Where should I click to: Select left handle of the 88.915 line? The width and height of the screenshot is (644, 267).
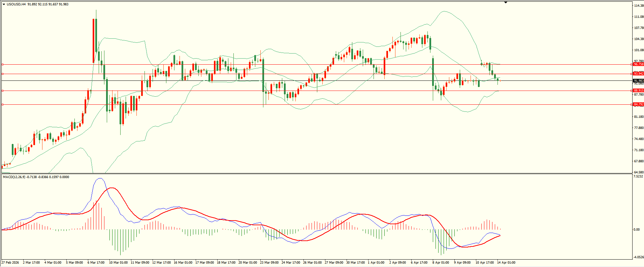(x=3, y=91)
